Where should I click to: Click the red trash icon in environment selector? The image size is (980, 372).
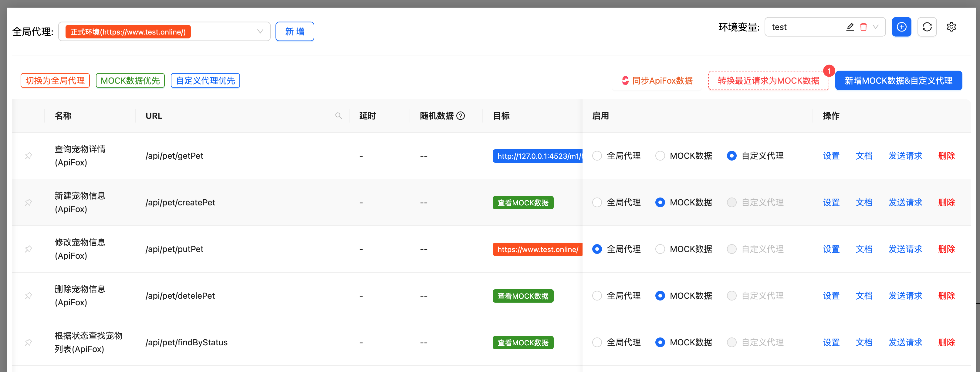pyautogui.click(x=863, y=27)
